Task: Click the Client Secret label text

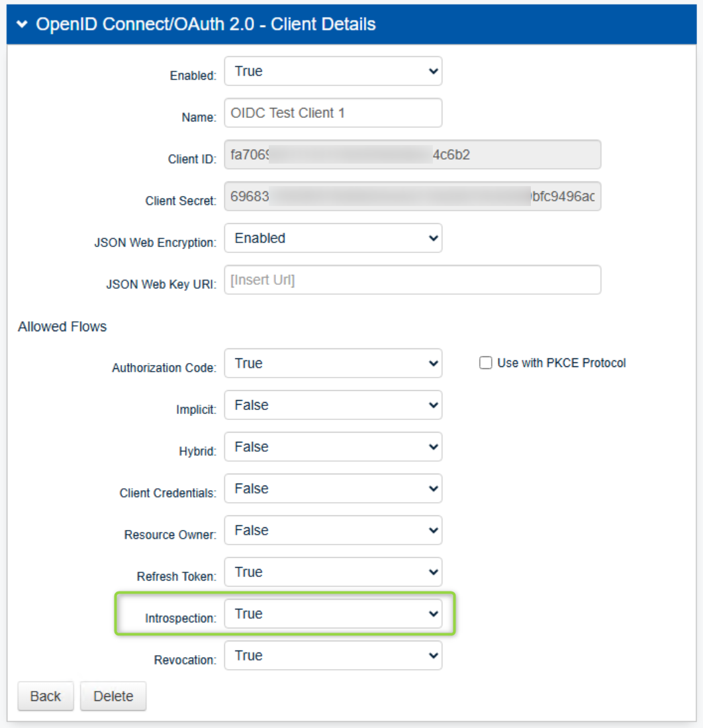Action: tap(181, 201)
